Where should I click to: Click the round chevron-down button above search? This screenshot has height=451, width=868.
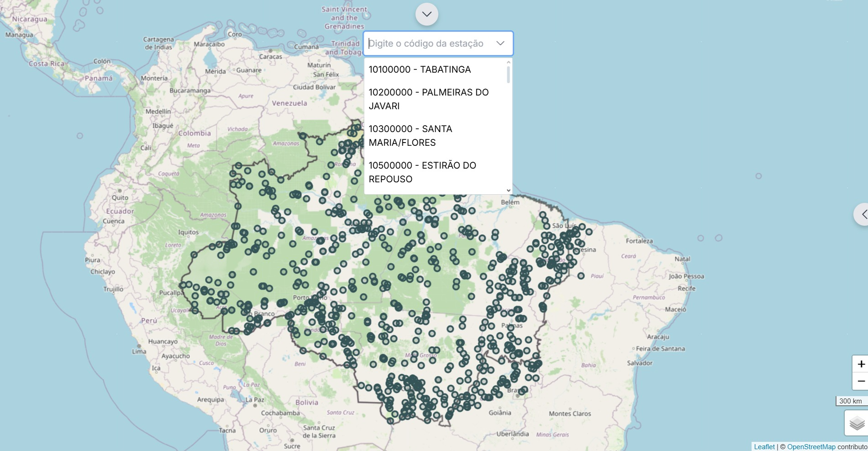click(x=426, y=14)
